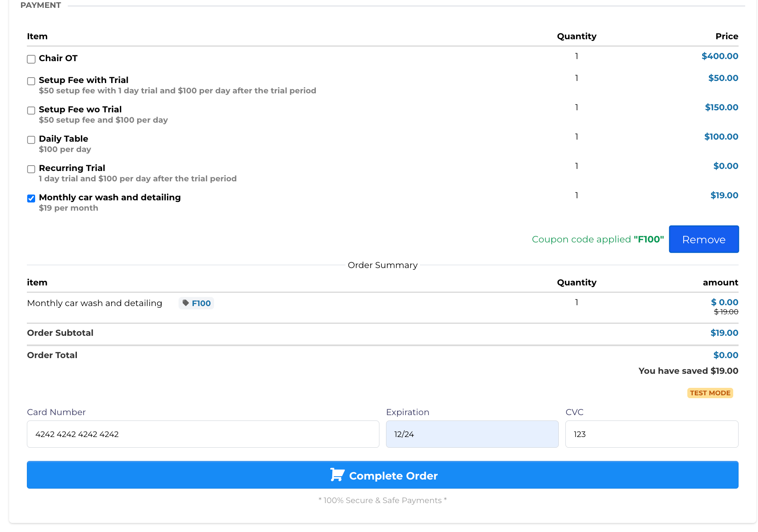Select the Setup Fee with Trial checkbox

tap(31, 81)
